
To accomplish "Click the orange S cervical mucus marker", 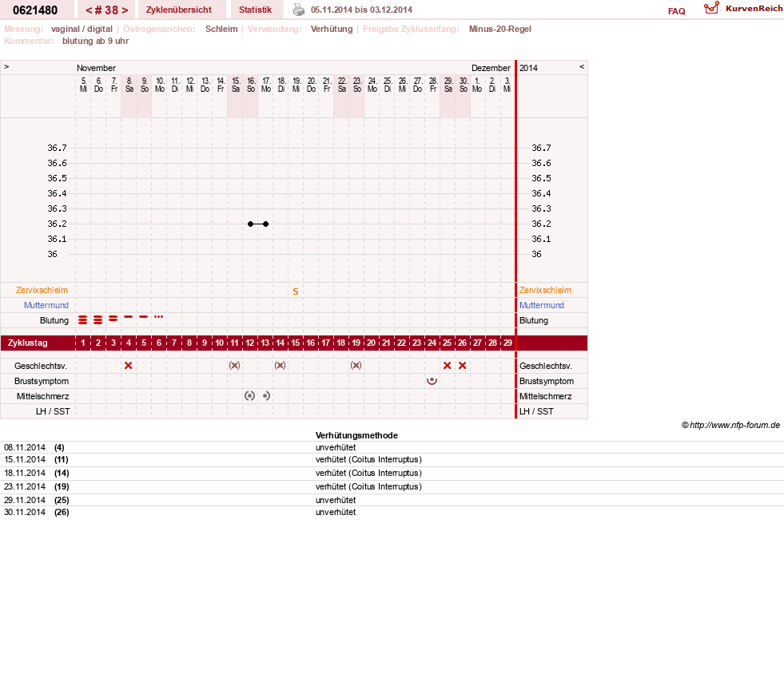I will 296,291.
